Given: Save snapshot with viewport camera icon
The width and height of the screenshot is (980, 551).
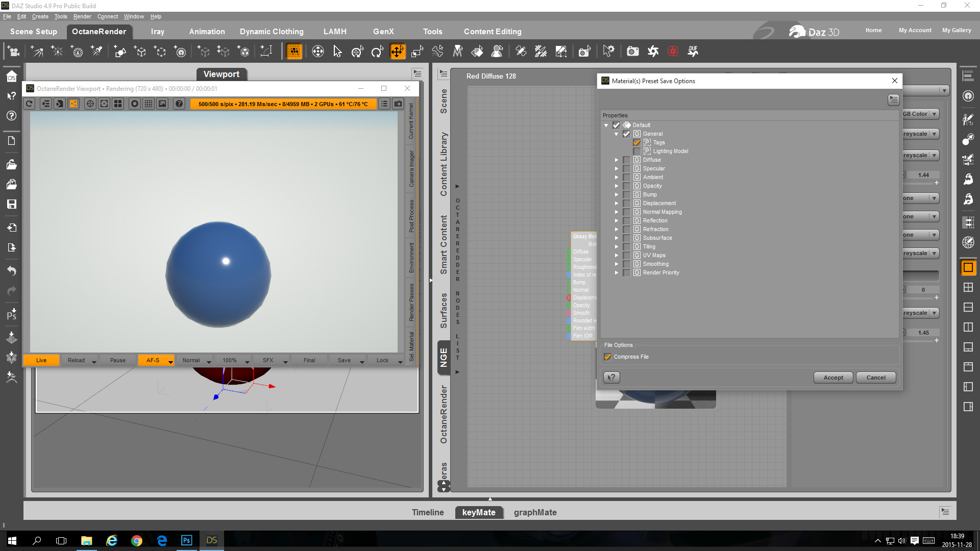Looking at the screenshot, I should [x=398, y=104].
